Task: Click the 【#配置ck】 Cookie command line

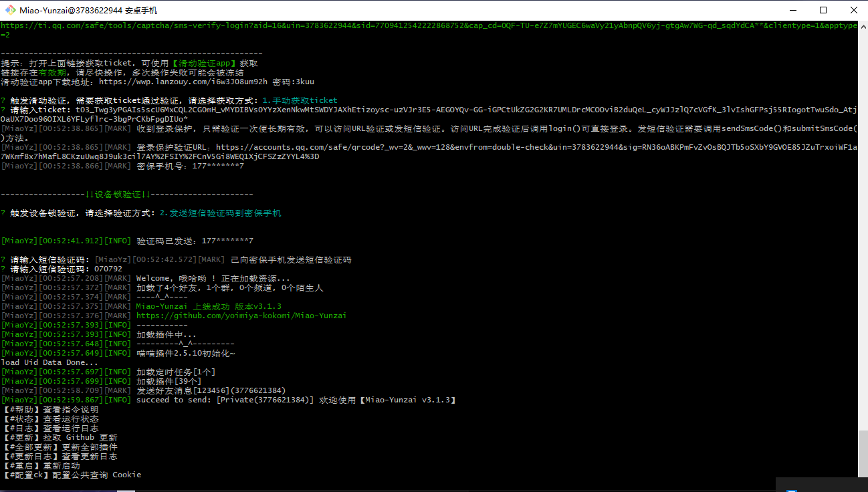Action: point(72,475)
